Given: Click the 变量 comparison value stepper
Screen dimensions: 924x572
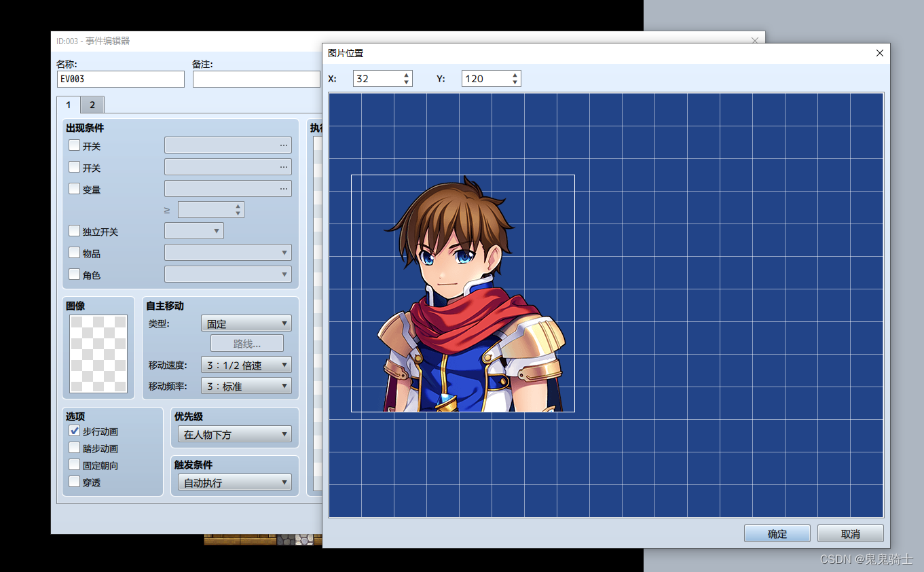Looking at the screenshot, I should pos(211,209).
